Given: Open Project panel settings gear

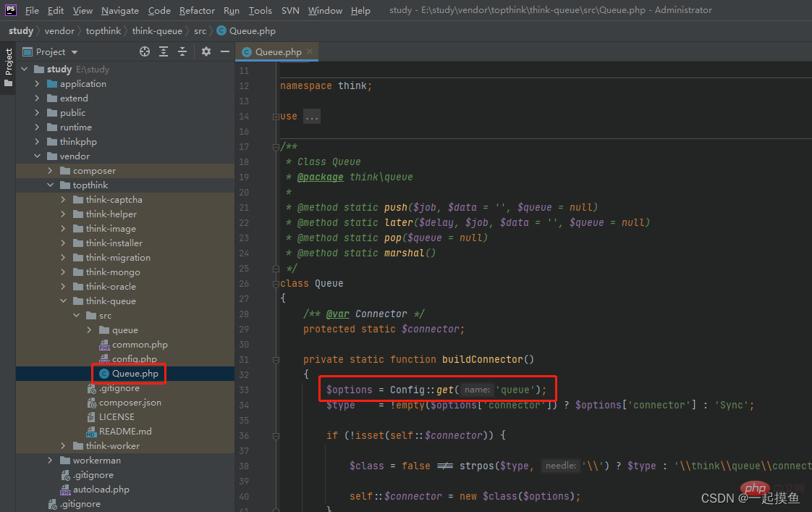Looking at the screenshot, I should coord(206,51).
